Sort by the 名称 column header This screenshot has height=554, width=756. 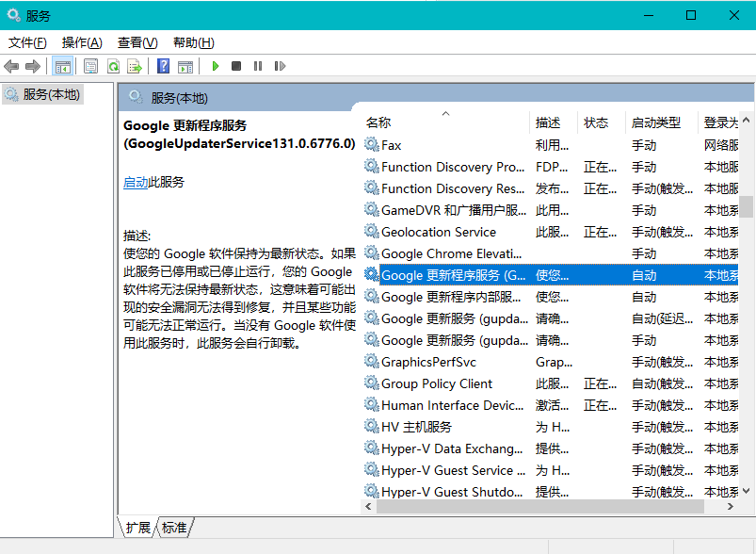point(445,122)
